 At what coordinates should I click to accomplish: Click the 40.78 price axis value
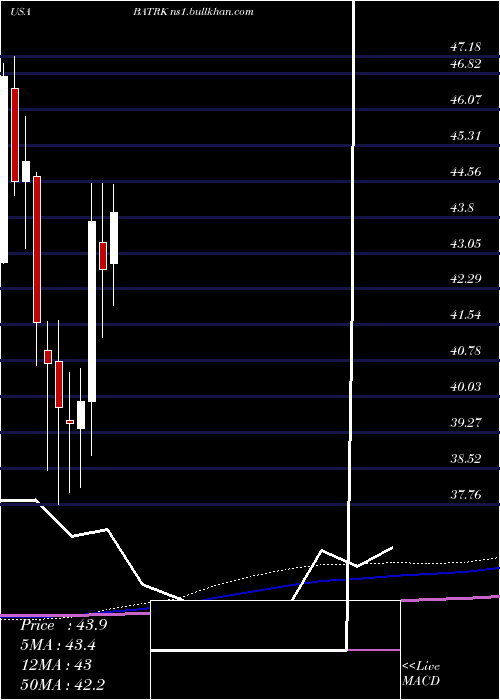coord(466,351)
